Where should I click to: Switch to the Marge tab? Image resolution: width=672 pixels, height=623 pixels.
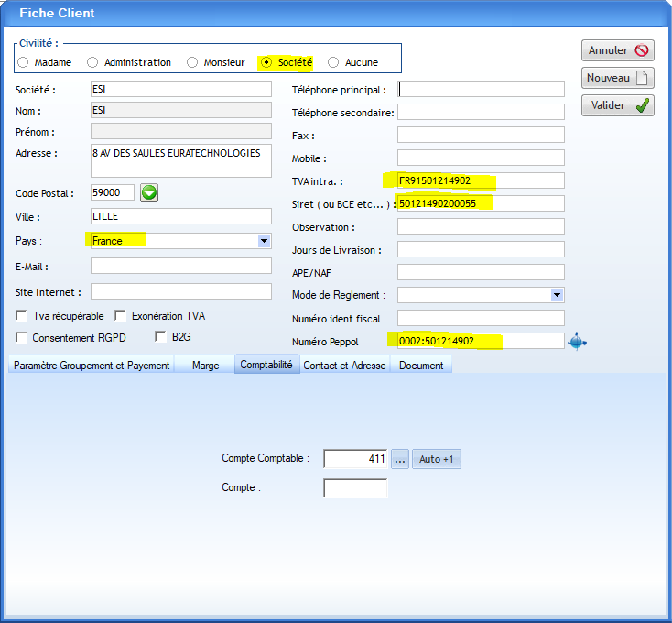tap(205, 365)
